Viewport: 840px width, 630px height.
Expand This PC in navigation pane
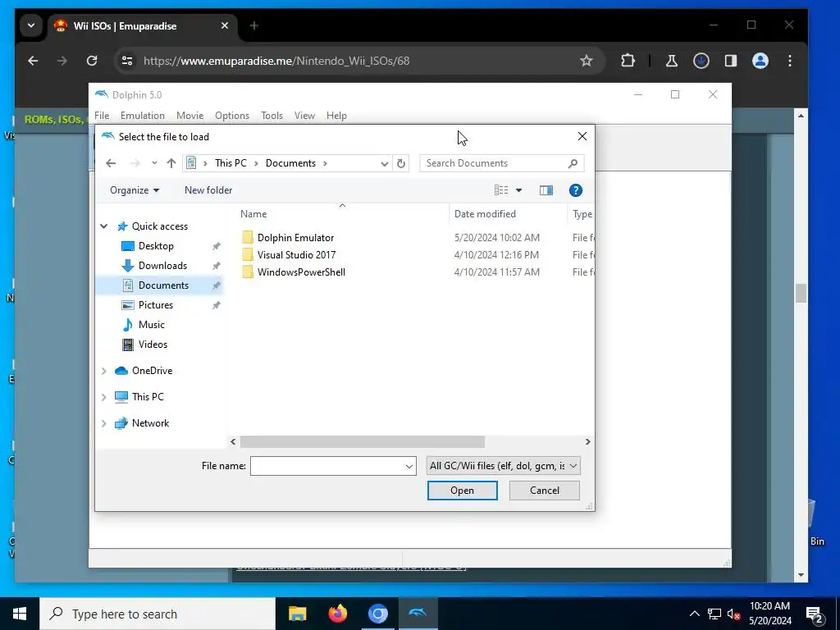click(x=104, y=397)
